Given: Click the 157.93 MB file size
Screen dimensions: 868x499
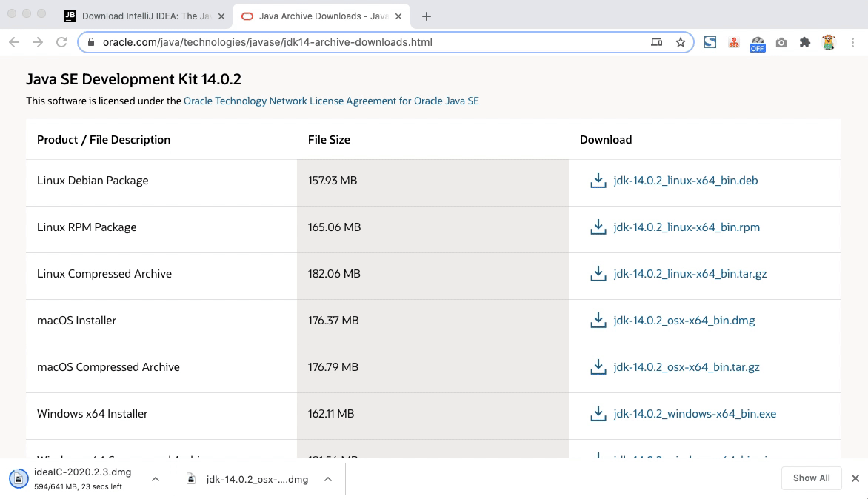Looking at the screenshot, I should 332,181.
